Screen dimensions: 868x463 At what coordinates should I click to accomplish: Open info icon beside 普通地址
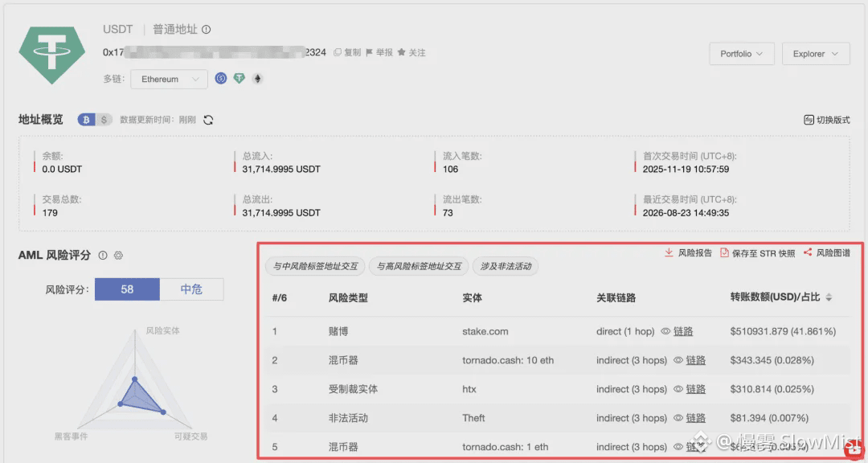point(207,30)
